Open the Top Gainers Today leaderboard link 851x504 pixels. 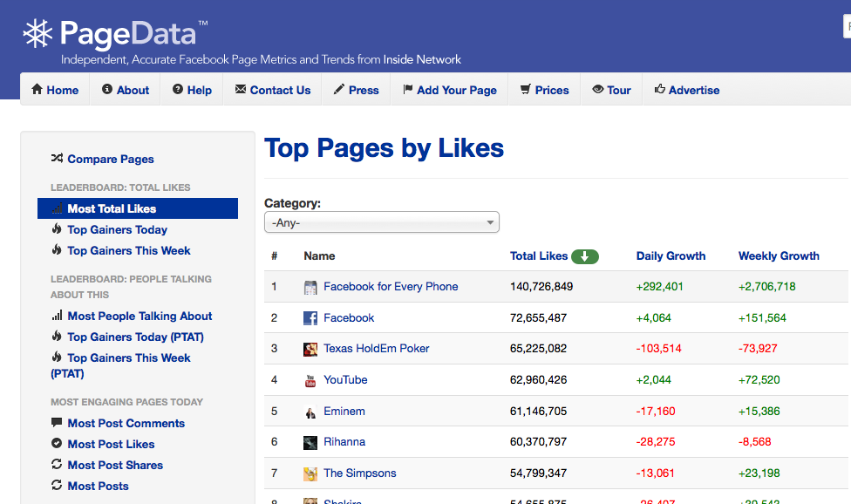click(x=117, y=229)
